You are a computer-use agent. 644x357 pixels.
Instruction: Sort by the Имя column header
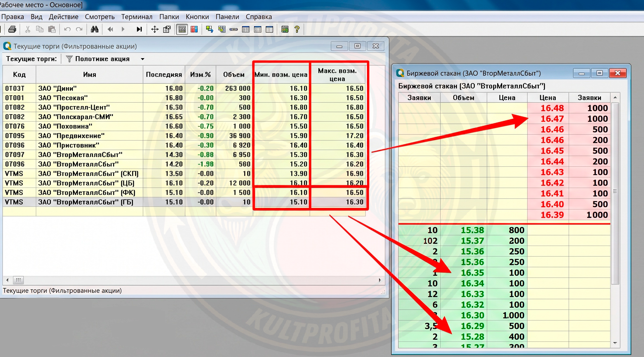pos(89,75)
